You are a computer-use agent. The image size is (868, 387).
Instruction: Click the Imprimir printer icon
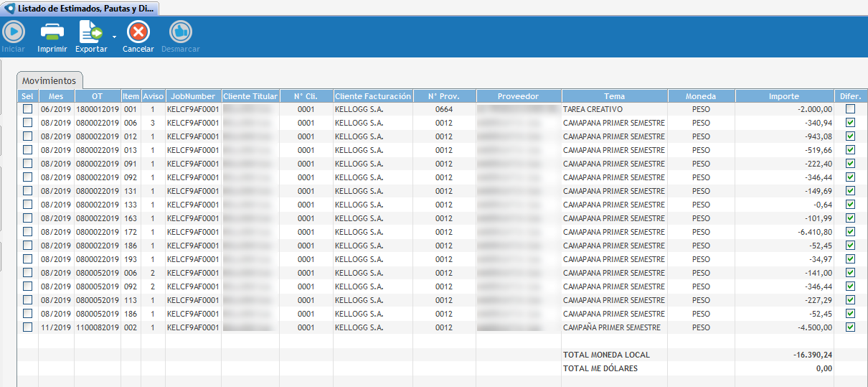coord(52,32)
